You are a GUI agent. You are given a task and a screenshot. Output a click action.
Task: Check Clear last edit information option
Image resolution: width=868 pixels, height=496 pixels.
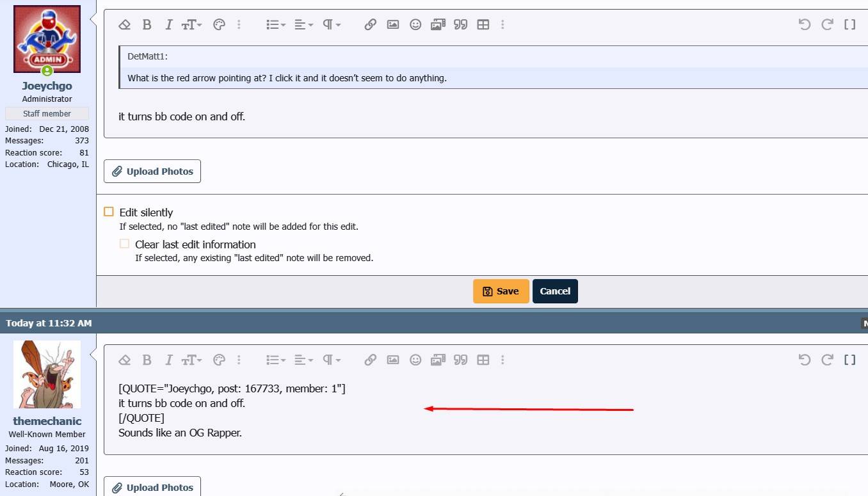tap(125, 244)
